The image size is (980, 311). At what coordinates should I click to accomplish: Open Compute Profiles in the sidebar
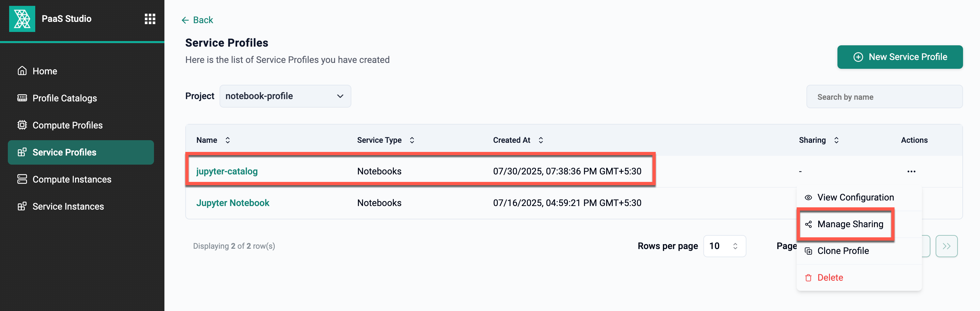(81, 125)
